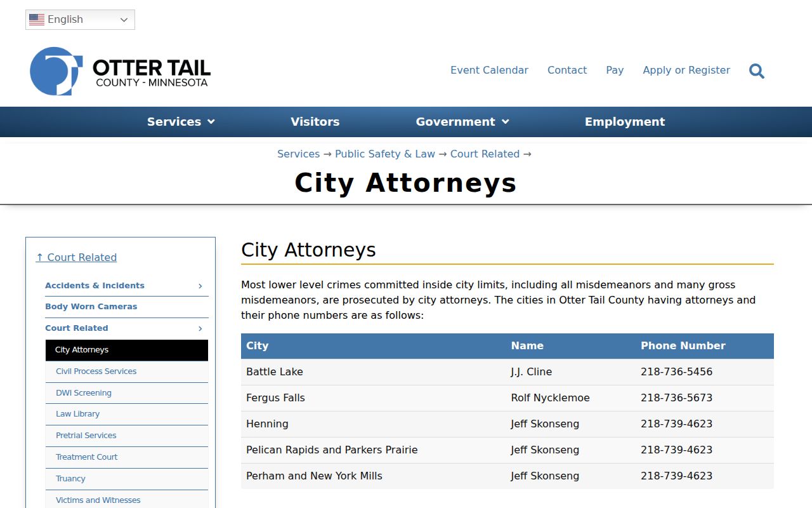Open Law Library sidebar item
The height and width of the screenshot is (508, 812).
(x=127, y=414)
